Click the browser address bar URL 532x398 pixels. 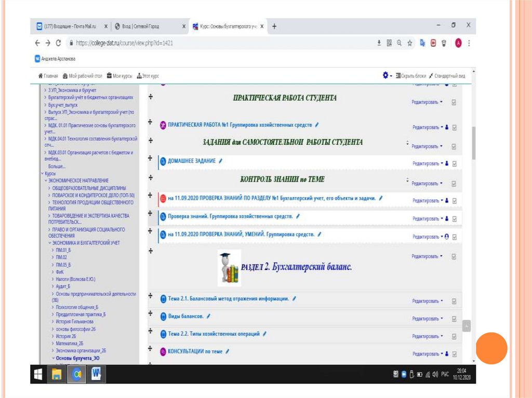[x=125, y=43]
